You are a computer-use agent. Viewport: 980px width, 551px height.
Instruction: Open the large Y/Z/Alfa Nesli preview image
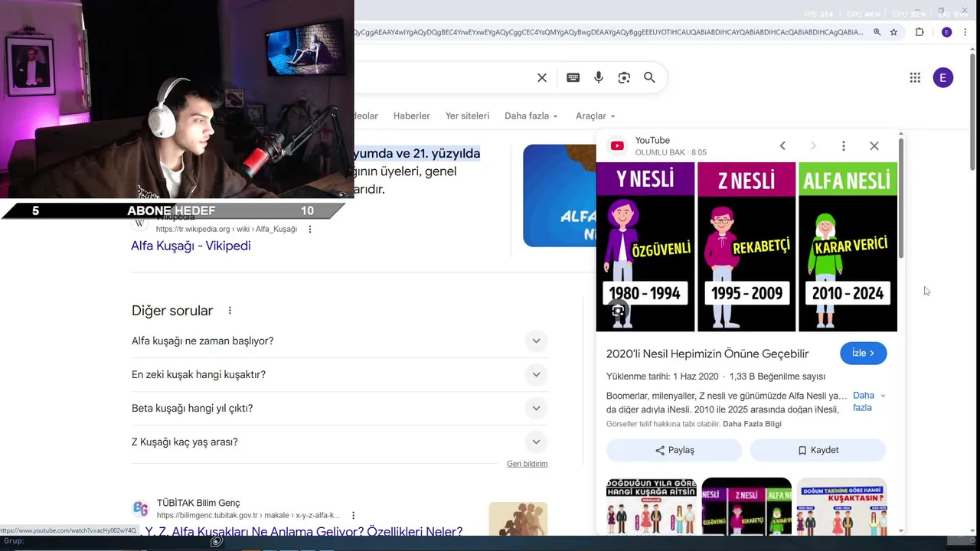pyautogui.click(x=746, y=246)
